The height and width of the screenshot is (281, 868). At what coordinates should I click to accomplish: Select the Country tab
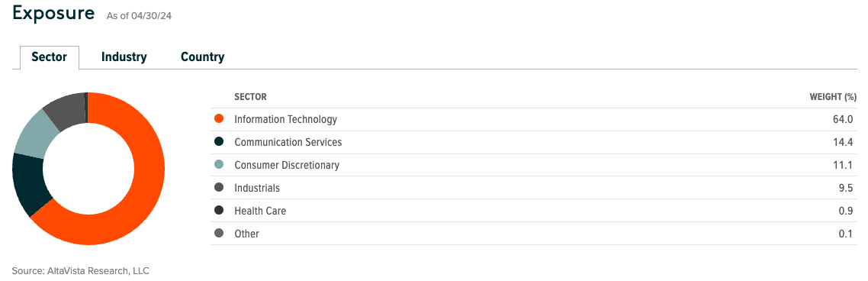pos(203,57)
